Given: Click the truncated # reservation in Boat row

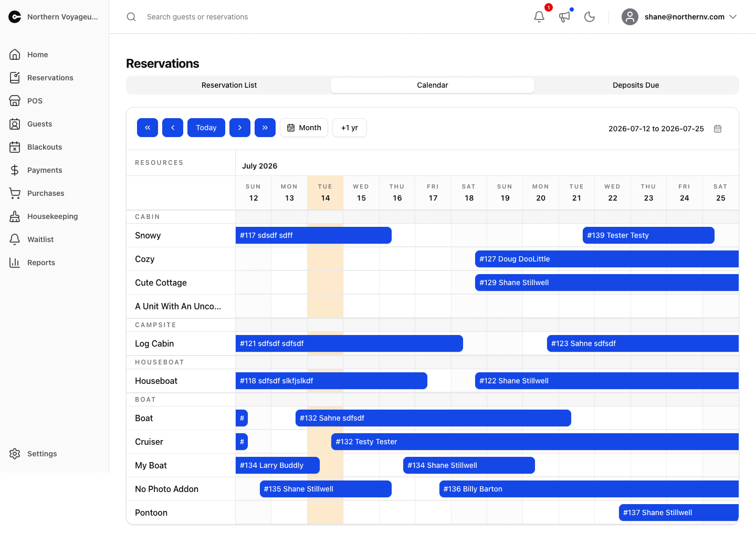Looking at the screenshot, I should pos(241,418).
